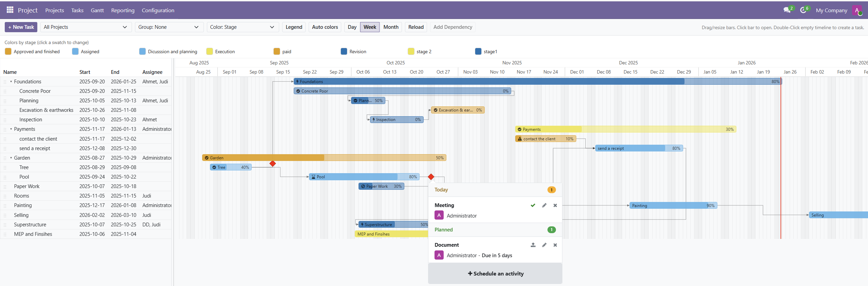Select the MEP and Finsihes row
This screenshot has height=286, width=868.
(86, 234)
